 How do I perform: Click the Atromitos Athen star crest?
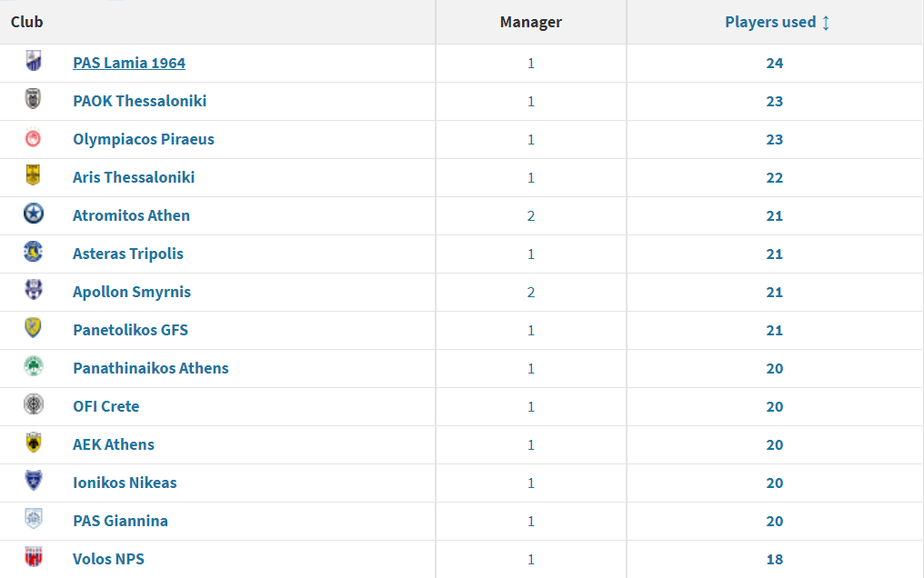[34, 214]
